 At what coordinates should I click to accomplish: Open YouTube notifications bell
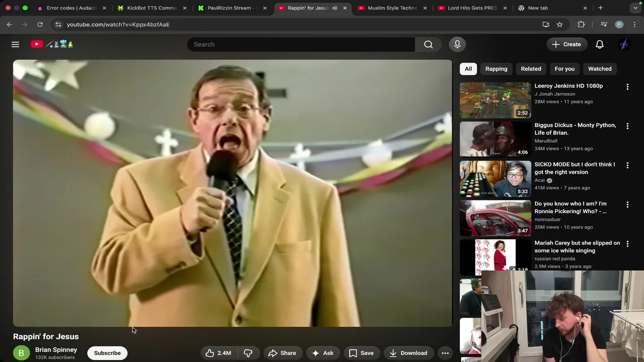point(600,44)
